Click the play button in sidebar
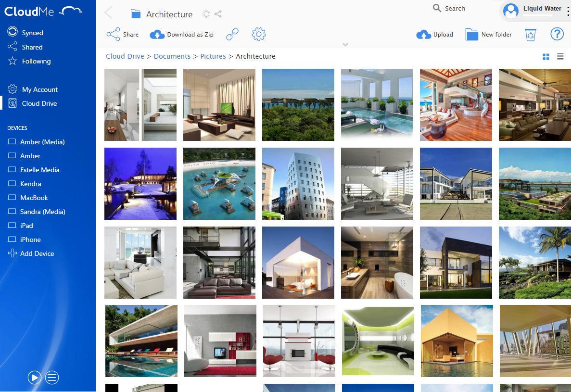Image resolution: width=571 pixels, height=392 pixels. click(35, 378)
